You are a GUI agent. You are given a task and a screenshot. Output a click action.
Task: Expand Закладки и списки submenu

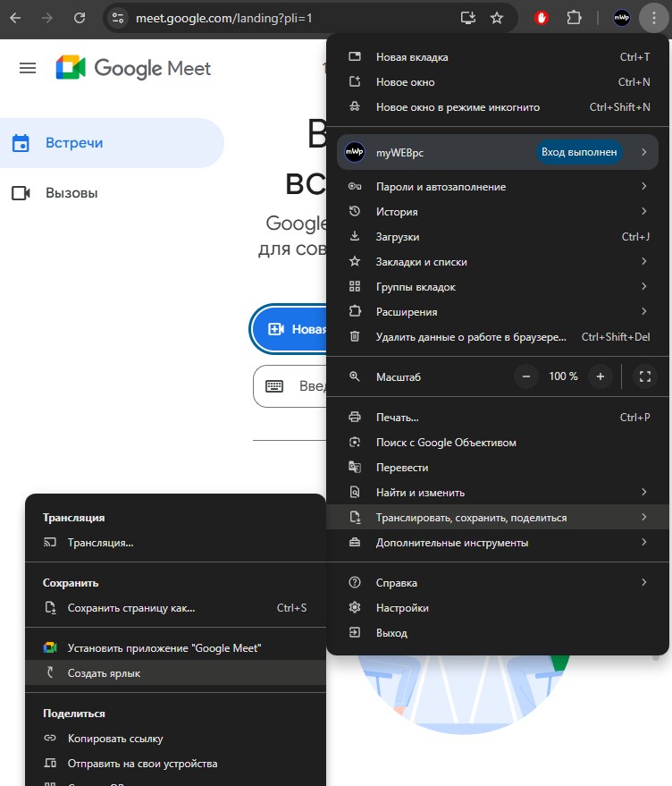pyautogui.click(x=499, y=262)
